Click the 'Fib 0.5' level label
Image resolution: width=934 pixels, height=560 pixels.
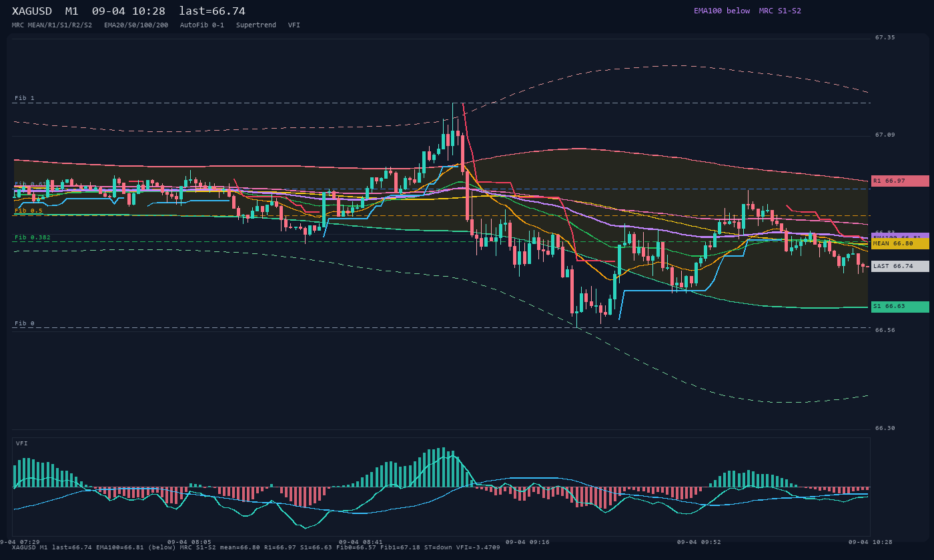[x=29, y=211]
